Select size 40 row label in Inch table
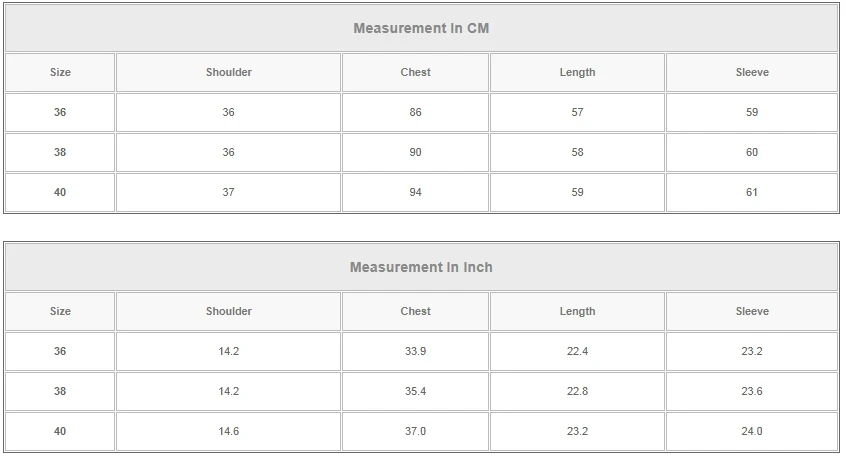This screenshot has height=457, width=846. [x=60, y=431]
